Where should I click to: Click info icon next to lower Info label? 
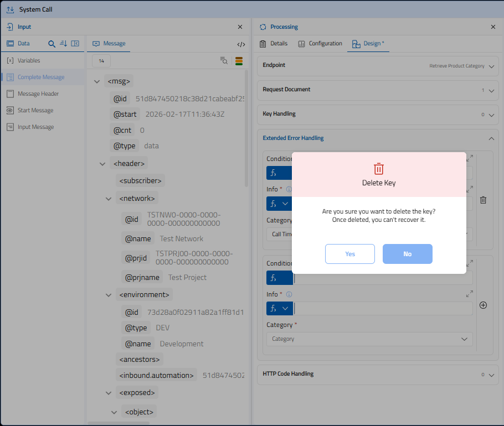tap(289, 294)
